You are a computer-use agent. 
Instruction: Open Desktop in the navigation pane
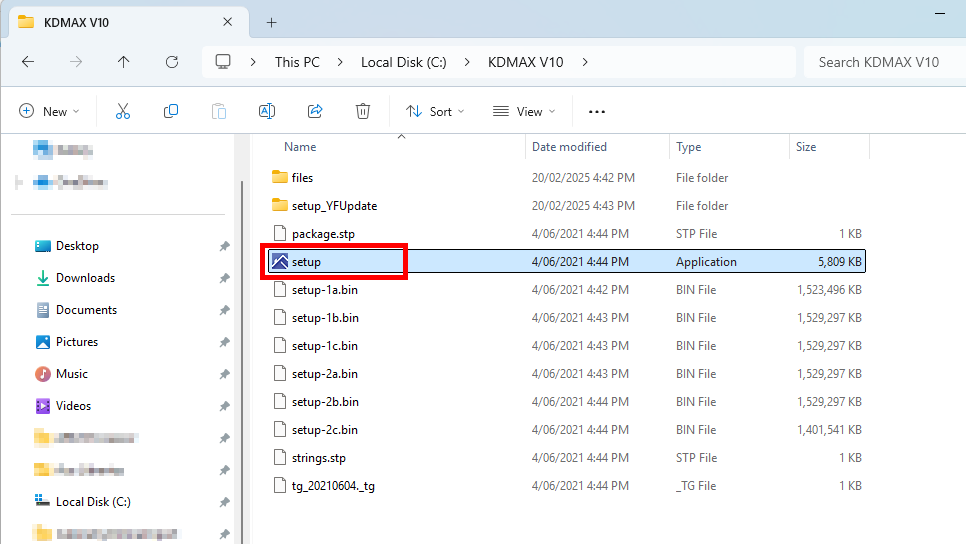[x=77, y=246]
